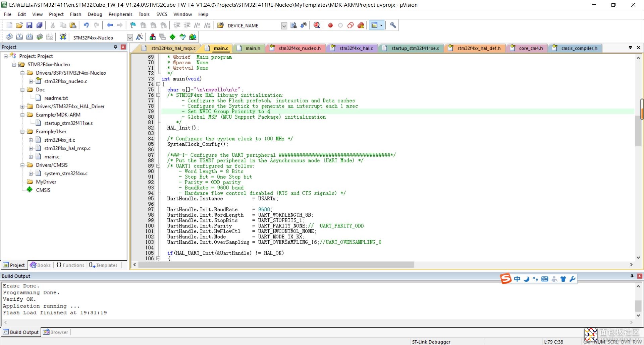Switch to the core_cm4.h editor tab

pos(527,48)
